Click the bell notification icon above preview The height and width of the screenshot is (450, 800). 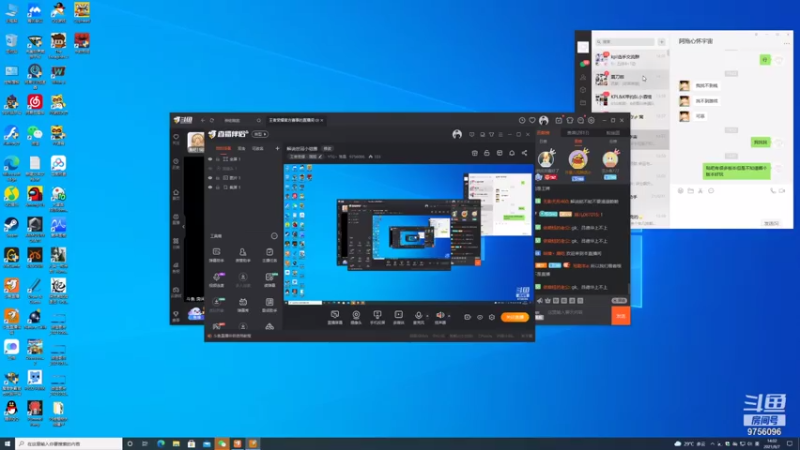(x=512, y=153)
